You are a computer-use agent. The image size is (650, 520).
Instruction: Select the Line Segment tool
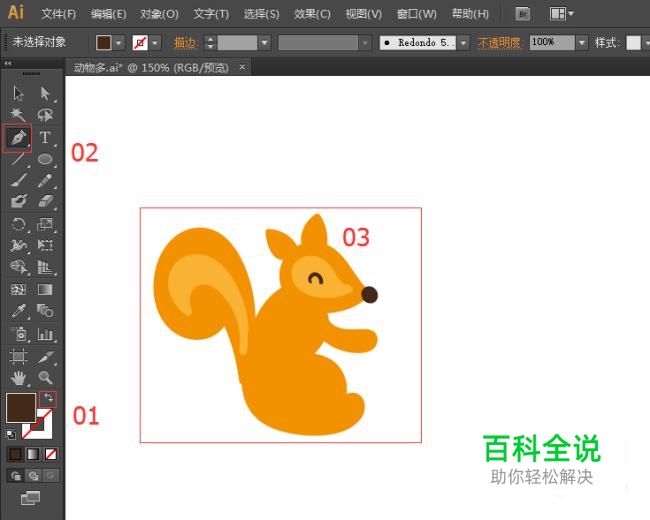[18, 159]
